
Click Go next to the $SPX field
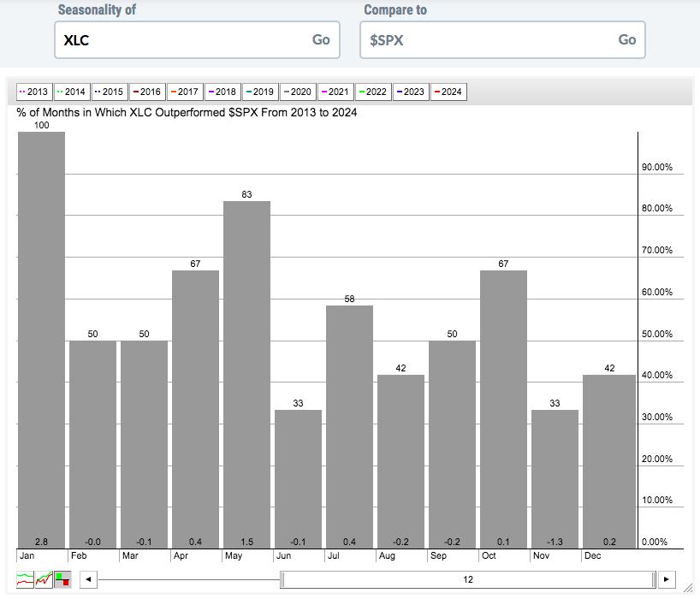coord(626,39)
